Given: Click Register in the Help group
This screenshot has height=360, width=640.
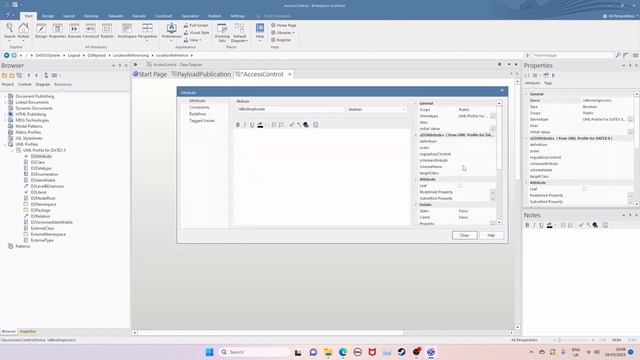Looking at the screenshot, I should pyautogui.click(x=281, y=40).
